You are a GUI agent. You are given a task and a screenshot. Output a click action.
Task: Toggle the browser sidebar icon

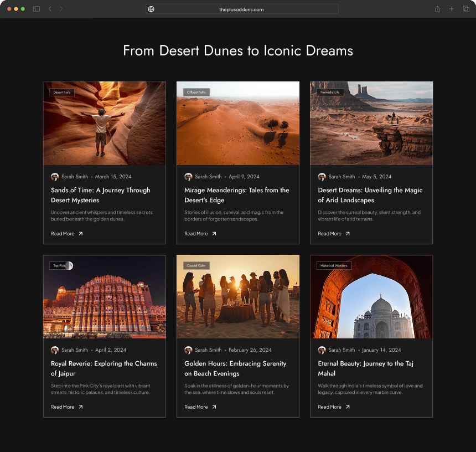36,9
